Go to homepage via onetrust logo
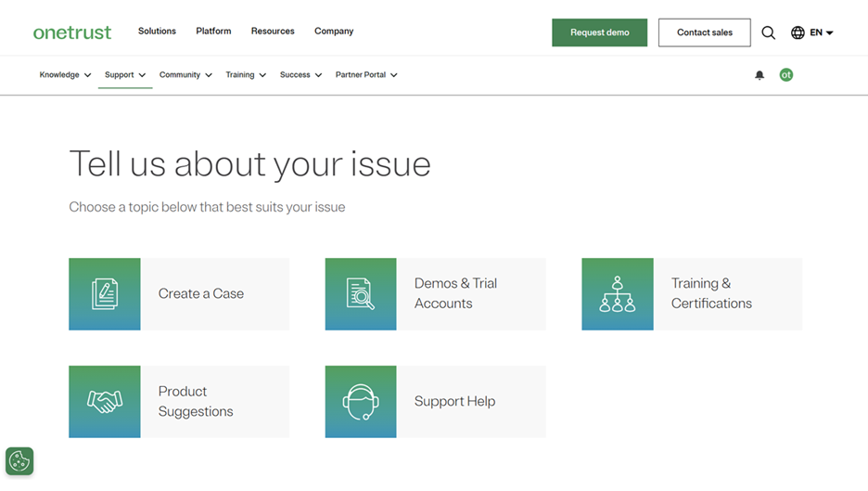868x491 pixels. 72,32
